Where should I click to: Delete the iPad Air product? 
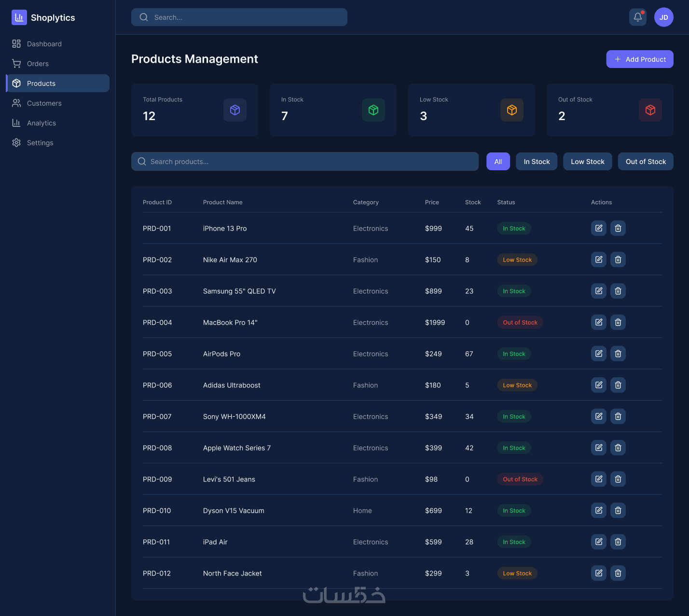point(618,542)
